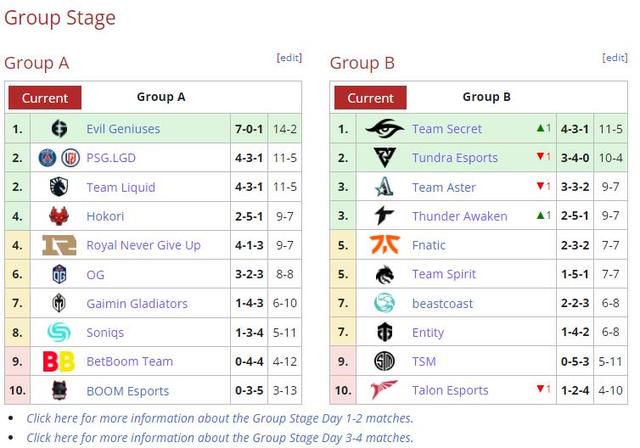Open the Team Spirit link

pyautogui.click(x=444, y=274)
